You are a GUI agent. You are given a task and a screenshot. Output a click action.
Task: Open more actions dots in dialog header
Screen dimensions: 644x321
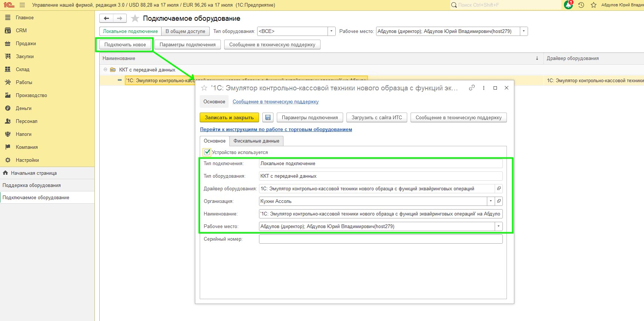coord(484,88)
